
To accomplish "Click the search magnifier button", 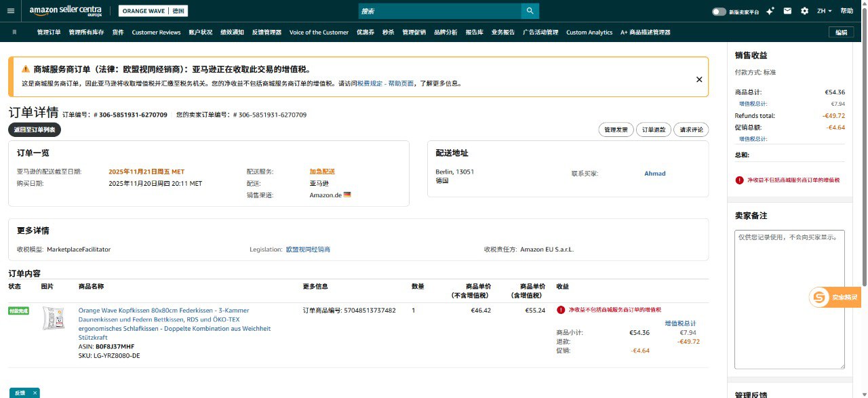I will 530,11.
